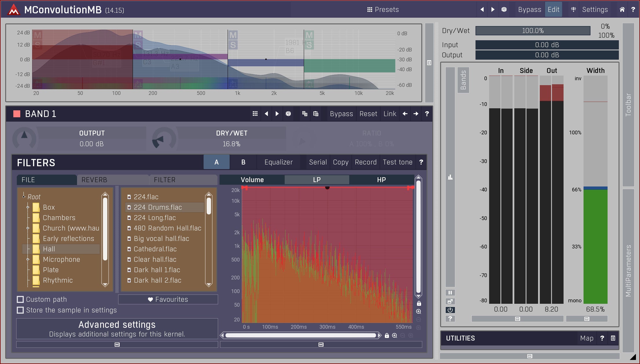Viewport: 640px width, 364px height.
Task: Click the Band 1 paste settings icon
Action: (316, 114)
